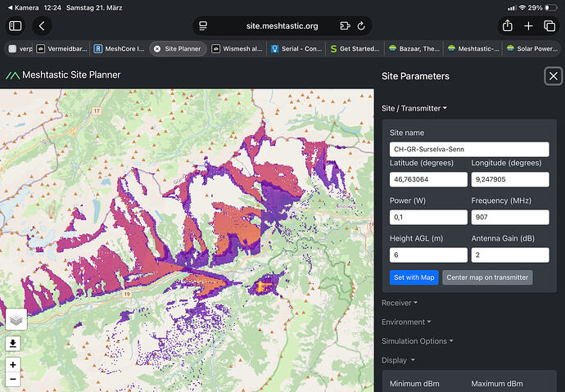Expand the Environment section
This screenshot has width=565, height=392.
(x=405, y=322)
